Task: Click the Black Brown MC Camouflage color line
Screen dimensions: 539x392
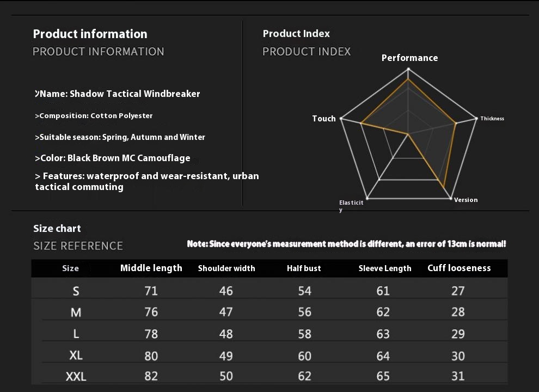Action: coord(113,158)
